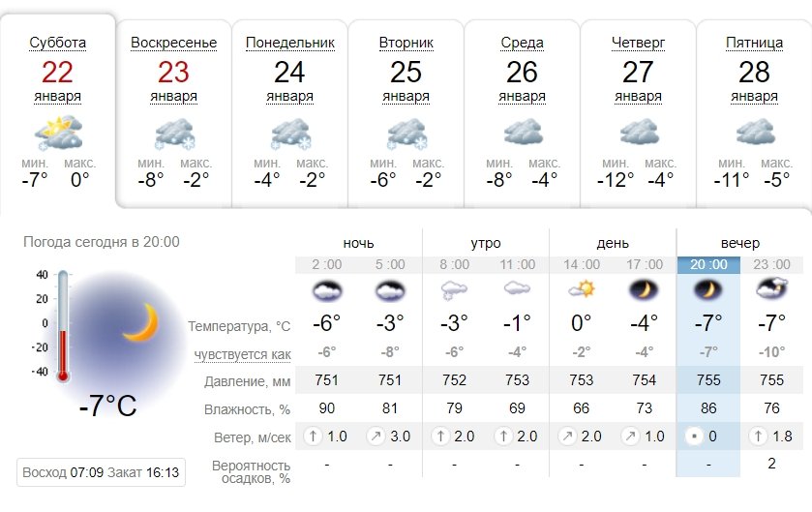Click the Воскресенье day link

(x=174, y=44)
